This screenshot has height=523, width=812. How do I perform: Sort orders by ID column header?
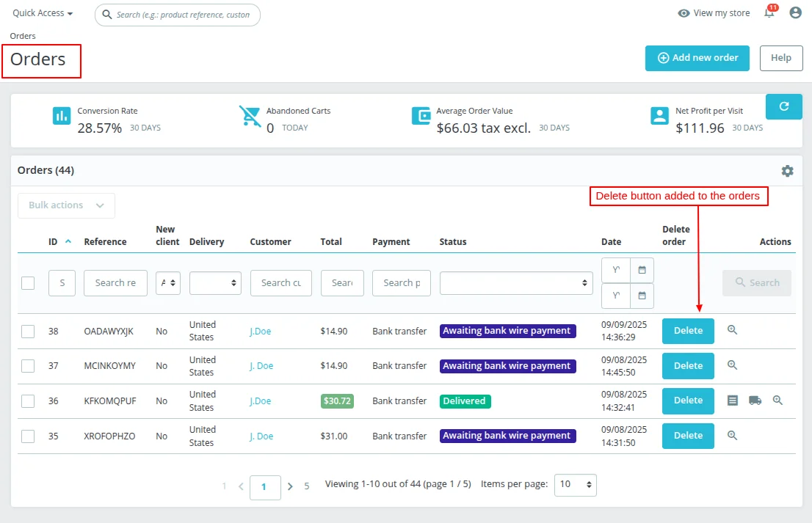[x=53, y=241]
